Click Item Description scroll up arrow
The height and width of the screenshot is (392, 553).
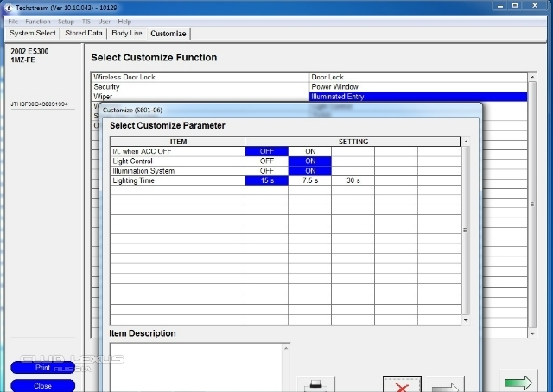pos(286,348)
